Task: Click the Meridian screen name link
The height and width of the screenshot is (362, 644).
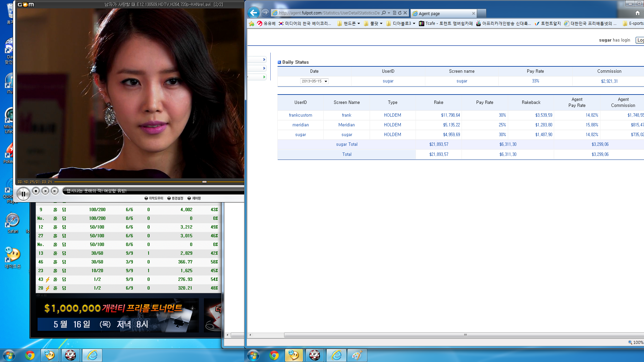Action: click(x=346, y=125)
